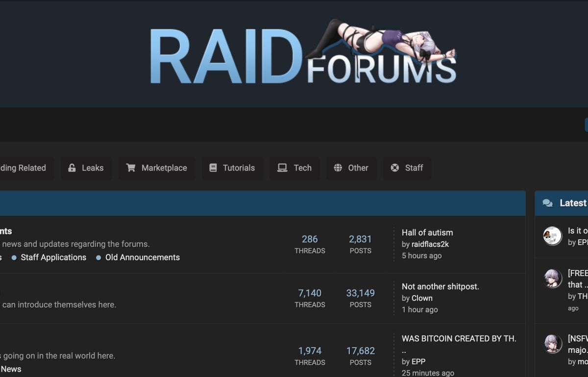This screenshot has width=588, height=377.
Task: Click the book icon next to Tutorials
Action: [x=213, y=168]
